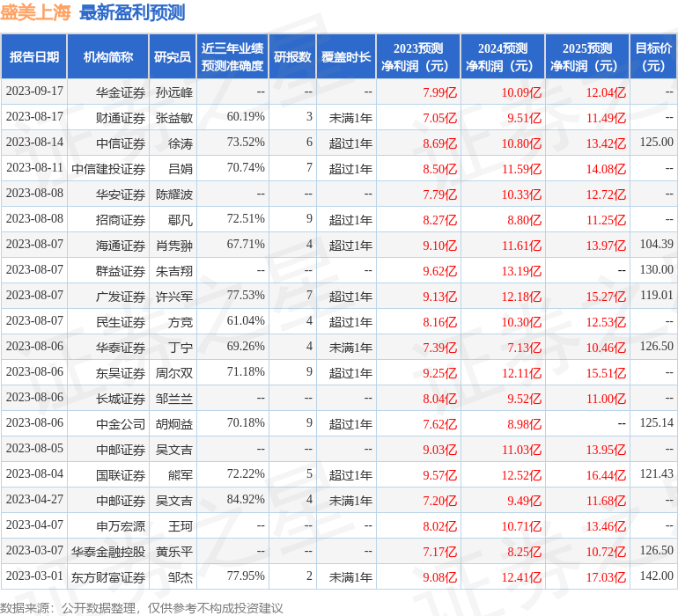Click analyst name 胡炯益
This screenshot has height=616, width=678.
coord(173,424)
